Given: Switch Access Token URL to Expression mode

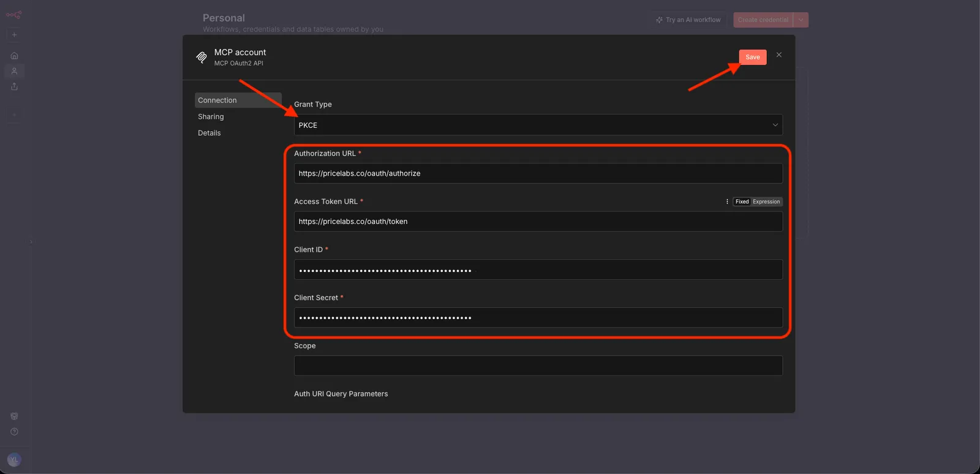Looking at the screenshot, I should click(x=766, y=201).
